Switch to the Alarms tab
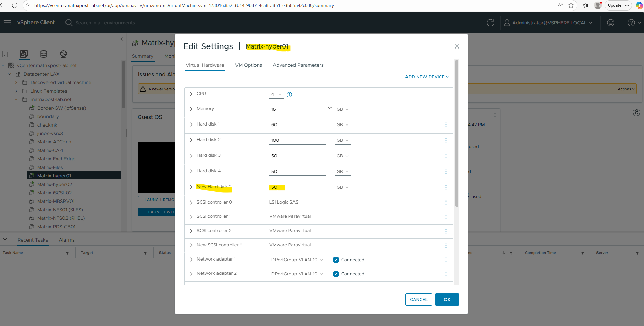Screen dimensions: 644x326 (x=67, y=240)
